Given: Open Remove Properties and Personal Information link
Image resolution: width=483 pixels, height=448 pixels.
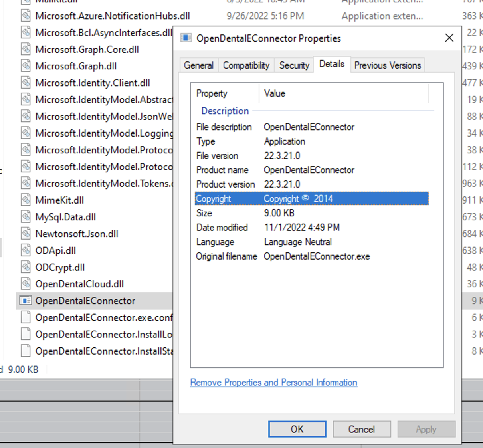Looking at the screenshot, I should (273, 383).
